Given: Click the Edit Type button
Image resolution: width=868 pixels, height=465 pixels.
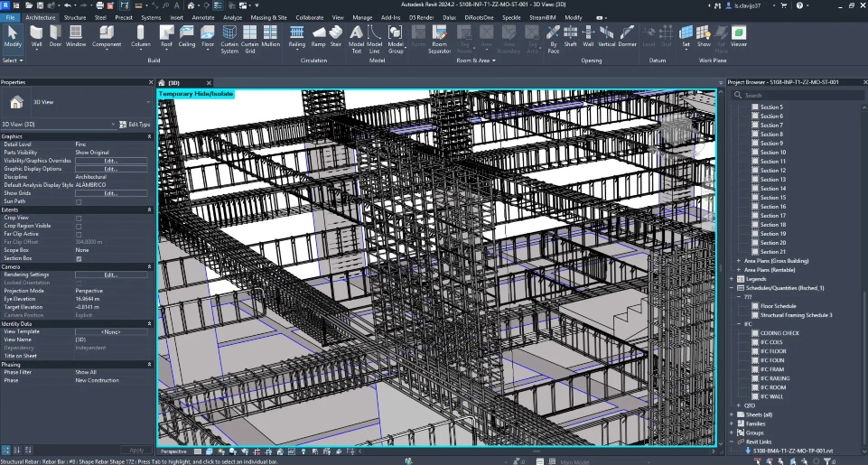Looking at the screenshot, I should click(135, 124).
